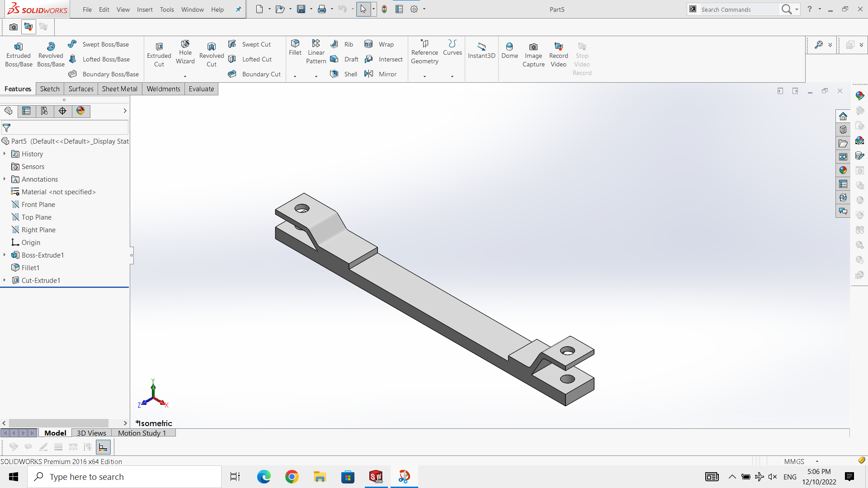The image size is (868, 488).
Task: Open Google Chrome from the taskbar
Action: [292, 477]
